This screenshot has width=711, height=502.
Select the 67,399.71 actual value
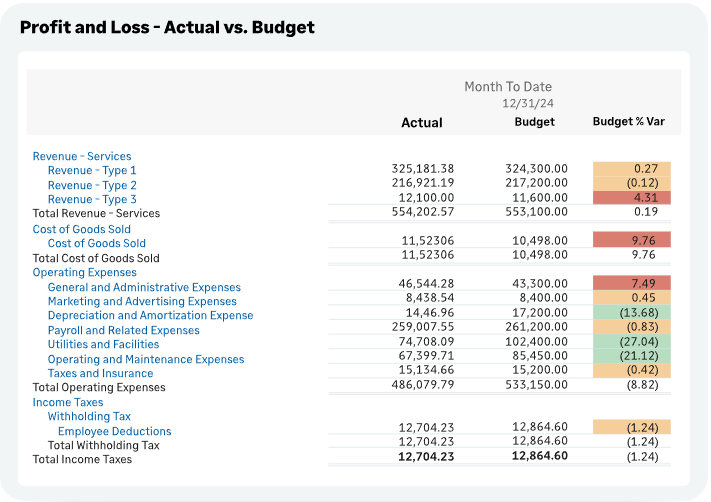pyautogui.click(x=426, y=356)
